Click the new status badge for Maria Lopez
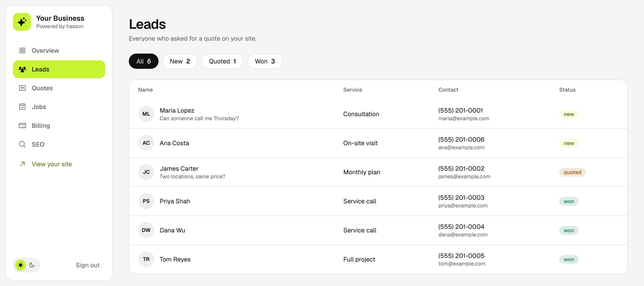 pyautogui.click(x=569, y=114)
